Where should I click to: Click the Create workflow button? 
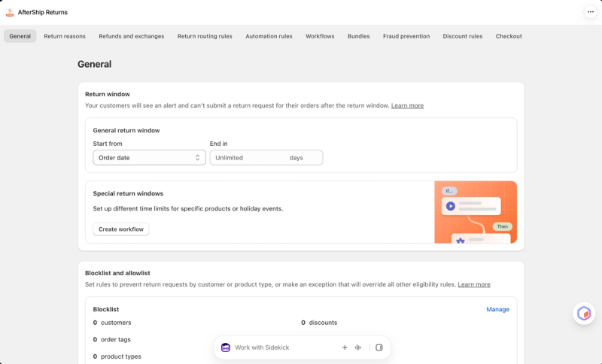click(x=121, y=229)
